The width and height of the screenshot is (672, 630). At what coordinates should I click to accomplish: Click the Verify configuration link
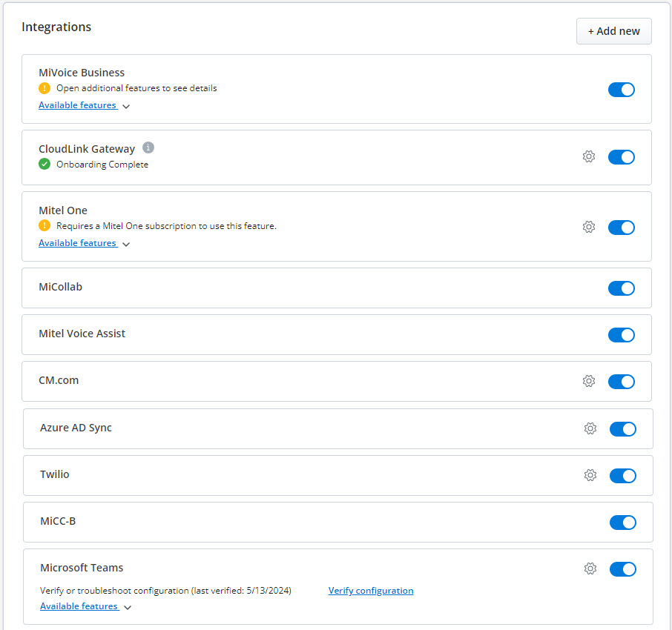point(371,591)
